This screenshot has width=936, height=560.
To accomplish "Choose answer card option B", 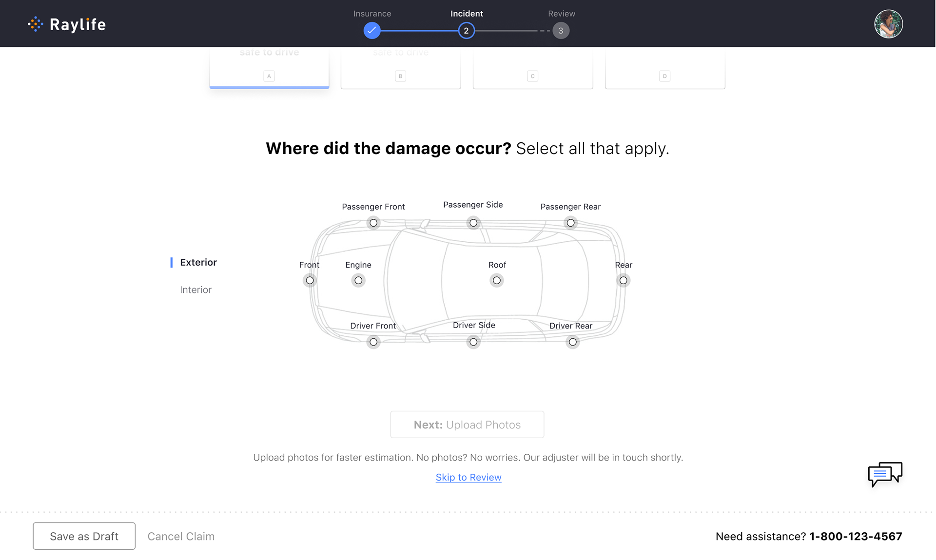I will point(401,69).
